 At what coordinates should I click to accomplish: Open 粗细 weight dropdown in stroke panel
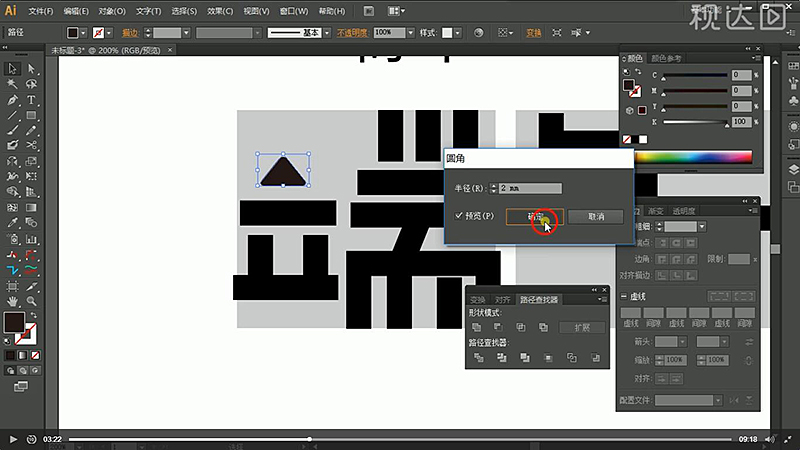tap(703, 226)
